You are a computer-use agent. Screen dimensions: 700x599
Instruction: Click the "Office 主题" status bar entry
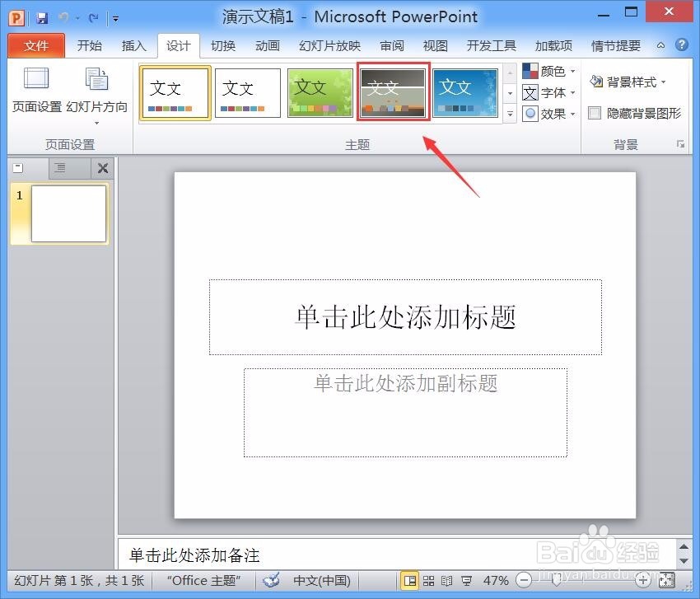coord(203,581)
